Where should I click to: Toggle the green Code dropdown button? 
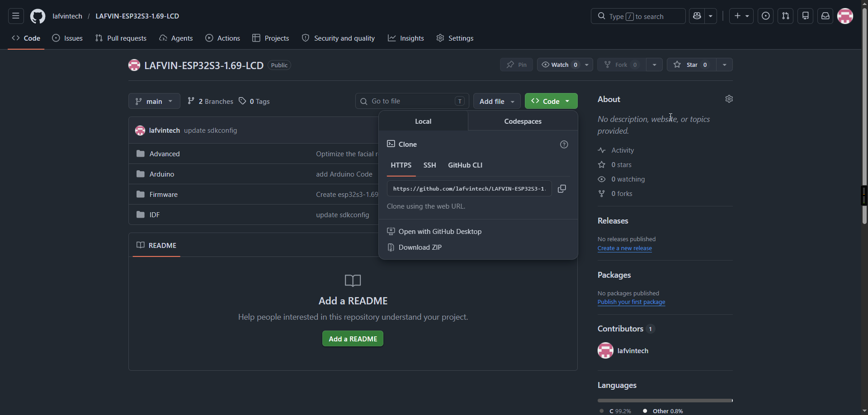click(551, 101)
